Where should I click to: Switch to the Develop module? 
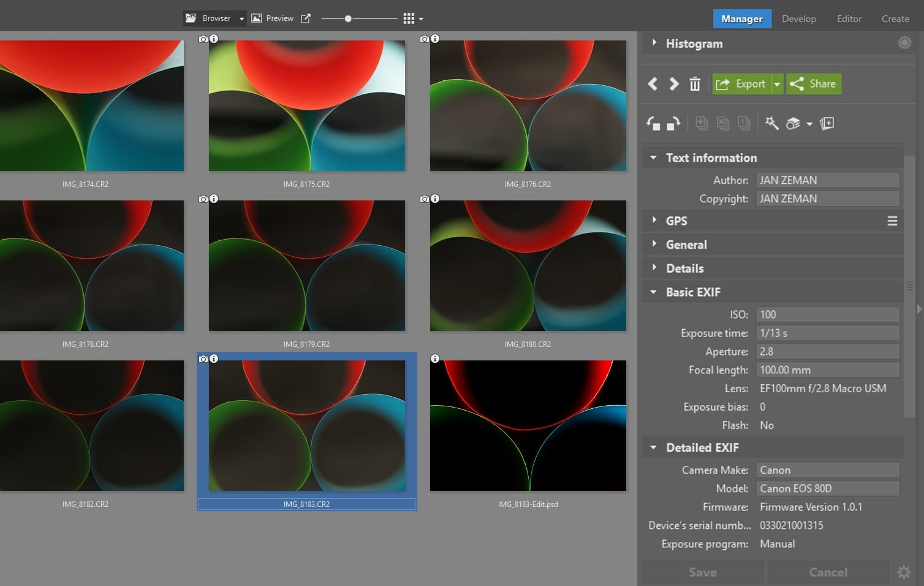tap(799, 18)
